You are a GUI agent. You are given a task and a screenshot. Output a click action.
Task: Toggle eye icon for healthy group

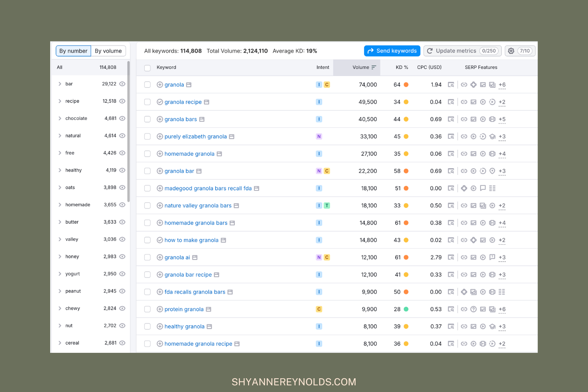[x=122, y=170]
